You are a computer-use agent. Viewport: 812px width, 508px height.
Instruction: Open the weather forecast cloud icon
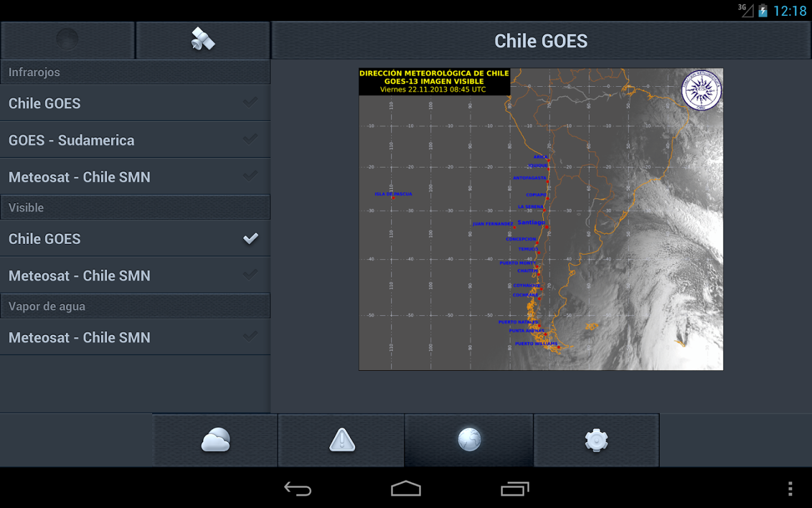(x=215, y=440)
